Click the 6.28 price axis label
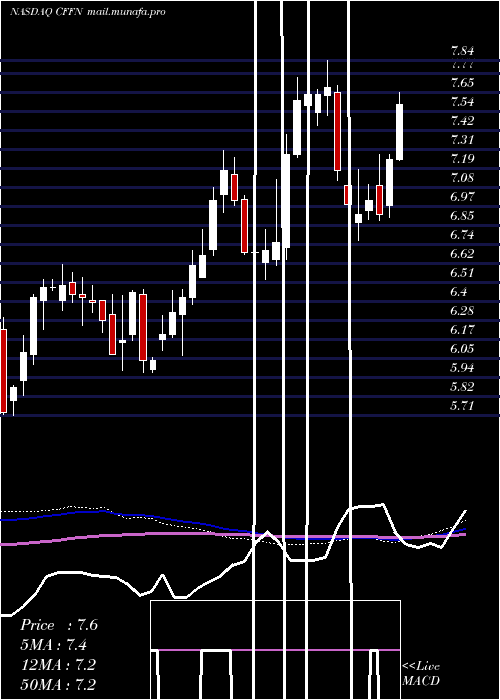The height and width of the screenshot is (700, 500). point(462,311)
